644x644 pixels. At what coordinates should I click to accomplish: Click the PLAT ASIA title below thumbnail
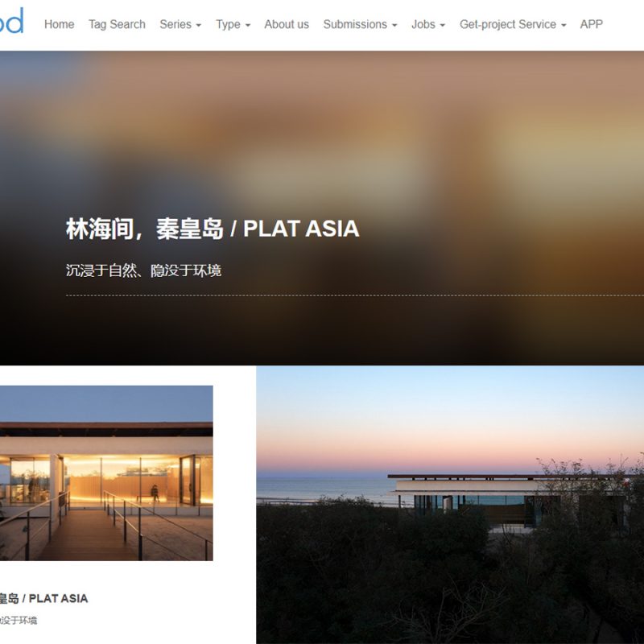point(44,598)
